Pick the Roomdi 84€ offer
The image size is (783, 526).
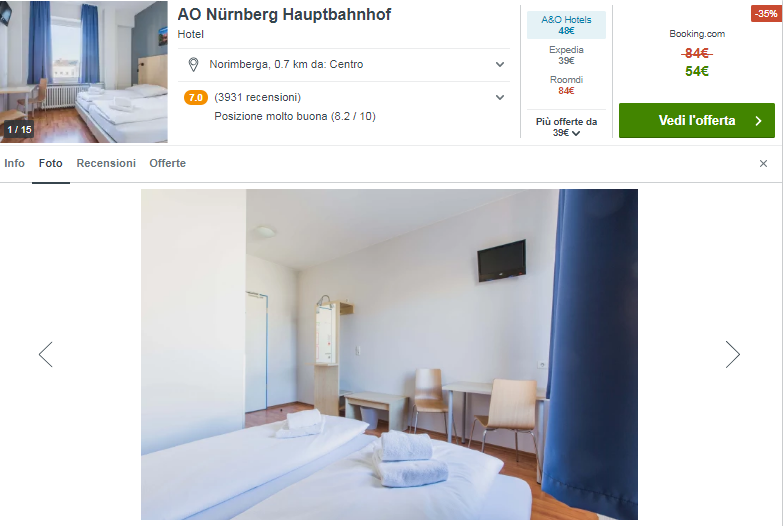566,85
